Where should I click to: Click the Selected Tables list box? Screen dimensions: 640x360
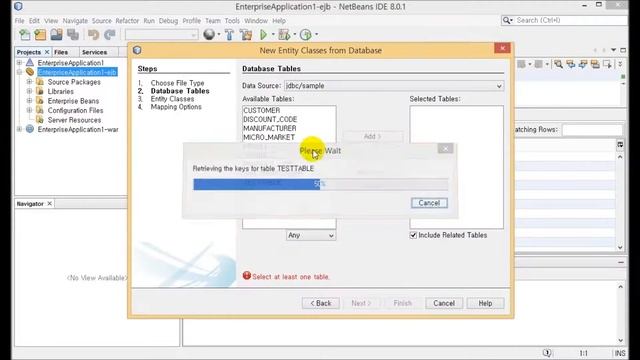click(456, 167)
